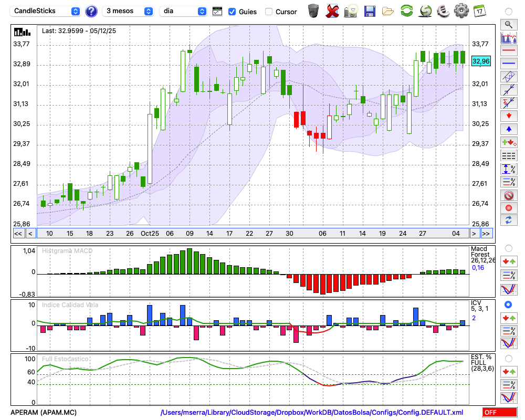This screenshot has width=525, height=420.
Task: Open the yellow folder icon
Action: [388, 10]
